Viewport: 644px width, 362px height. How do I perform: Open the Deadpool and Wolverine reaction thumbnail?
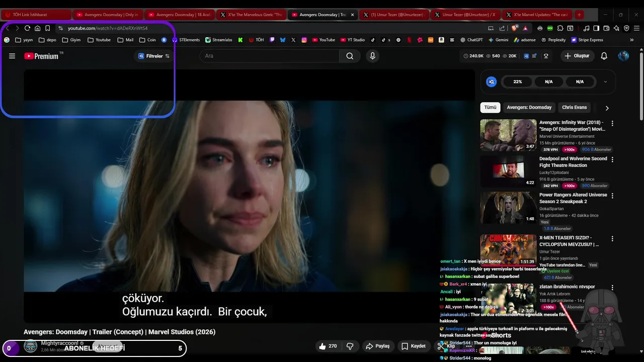(508, 171)
